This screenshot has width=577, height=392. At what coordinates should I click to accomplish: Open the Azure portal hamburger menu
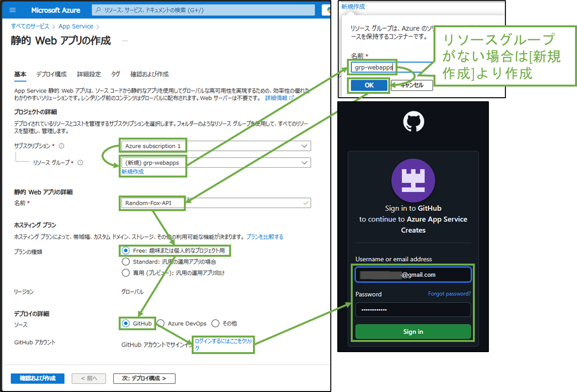13,10
